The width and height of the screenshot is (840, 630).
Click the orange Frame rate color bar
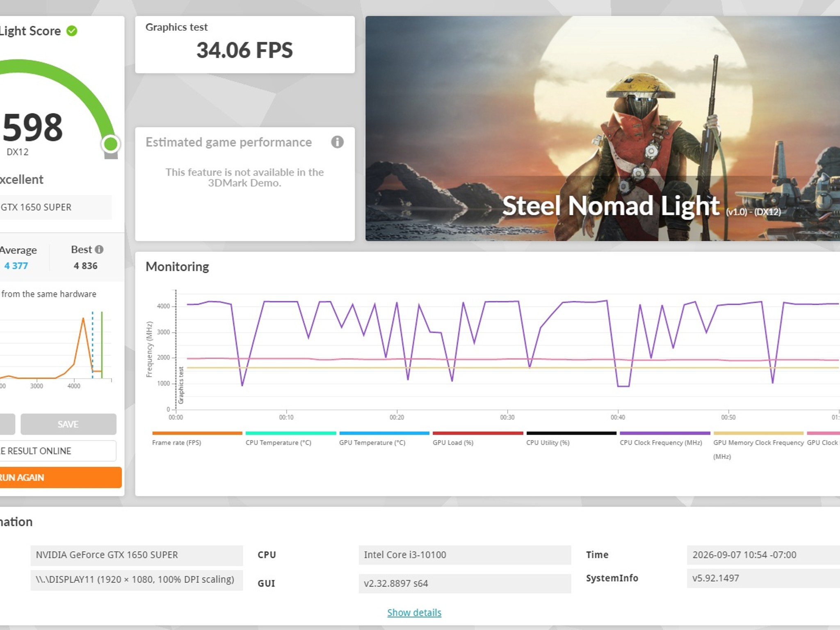[x=197, y=433]
